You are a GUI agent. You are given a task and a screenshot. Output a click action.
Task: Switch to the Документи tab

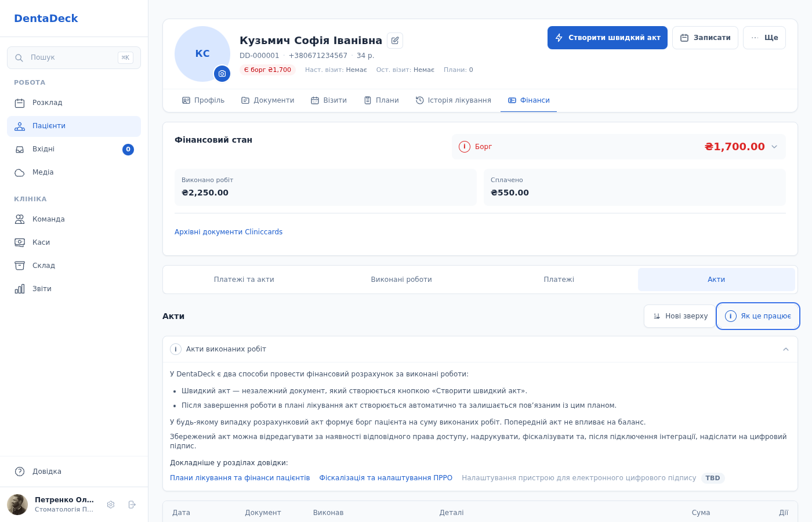click(267, 100)
